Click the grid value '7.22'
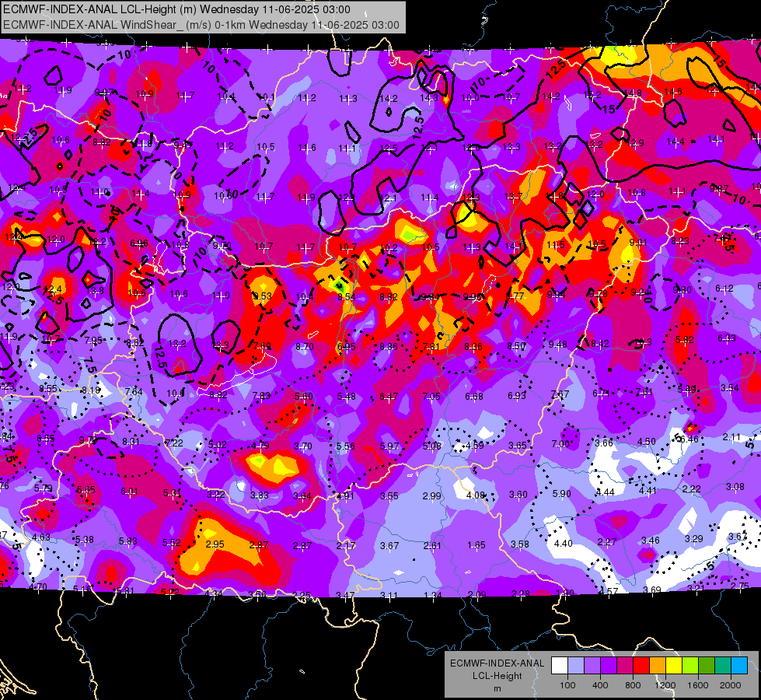This screenshot has height=700, width=761. (x=174, y=443)
